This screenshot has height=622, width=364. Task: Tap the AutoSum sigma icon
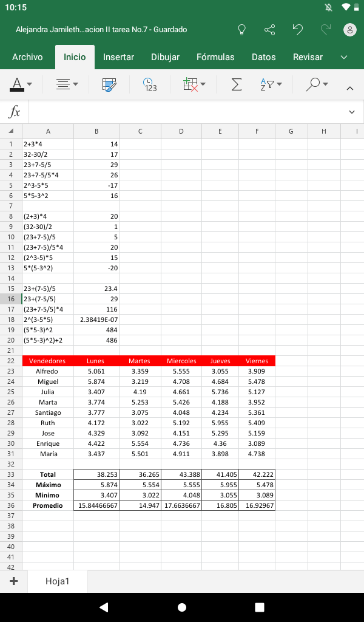[236, 84]
